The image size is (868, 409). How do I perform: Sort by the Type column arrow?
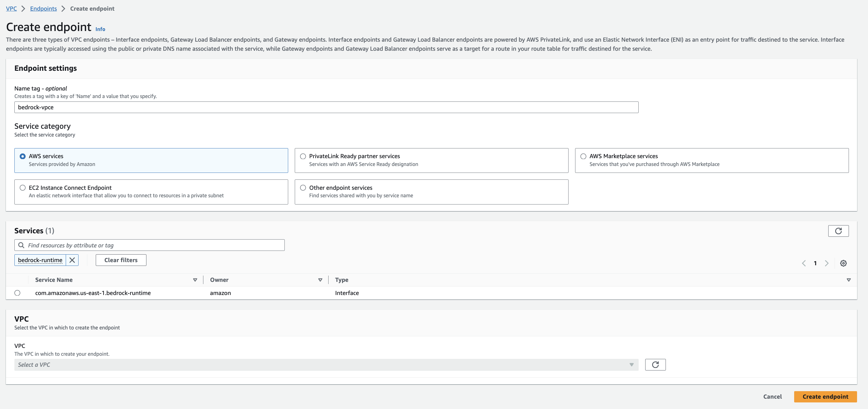click(849, 280)
